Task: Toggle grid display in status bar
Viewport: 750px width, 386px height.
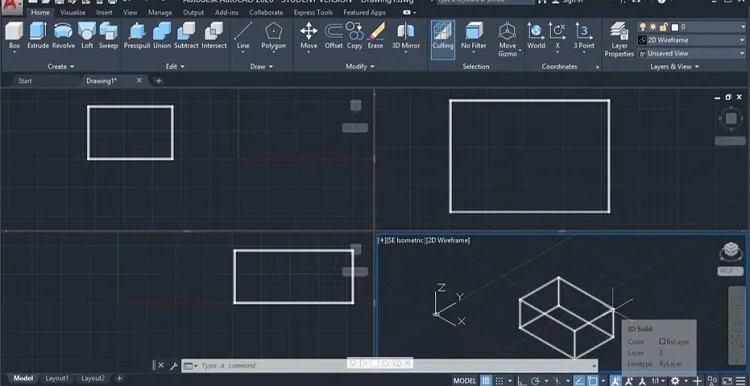Action: [x=486, y=381]
